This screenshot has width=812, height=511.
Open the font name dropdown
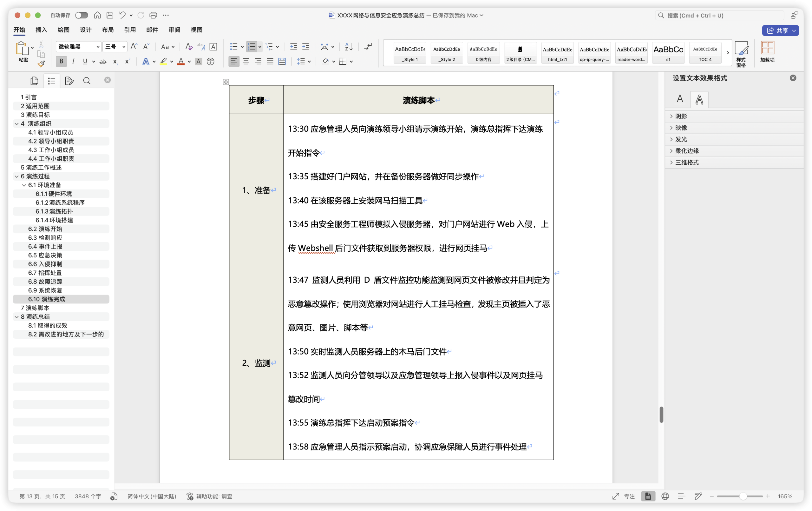tap(98, 47)
